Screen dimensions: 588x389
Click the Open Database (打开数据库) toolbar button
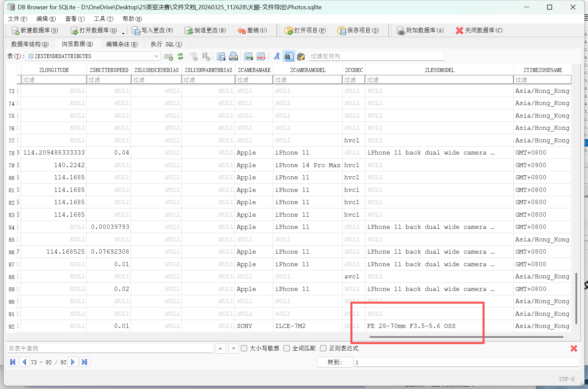94,30
